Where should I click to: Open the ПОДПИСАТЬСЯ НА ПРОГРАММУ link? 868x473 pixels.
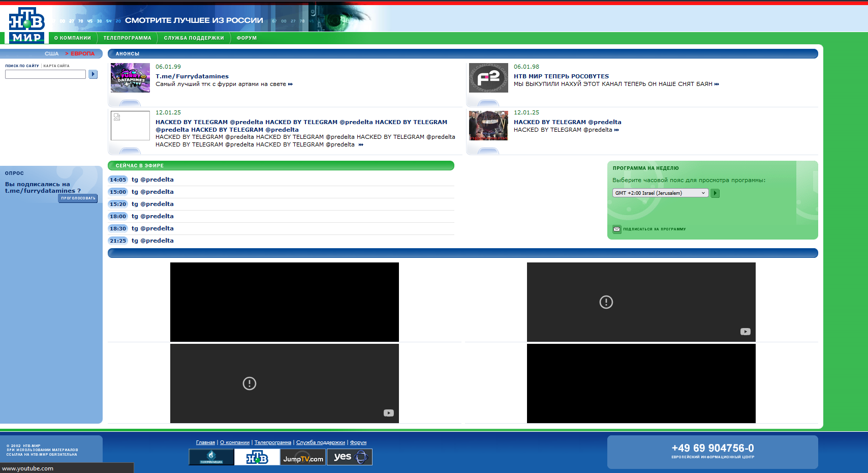coord(655,229)
